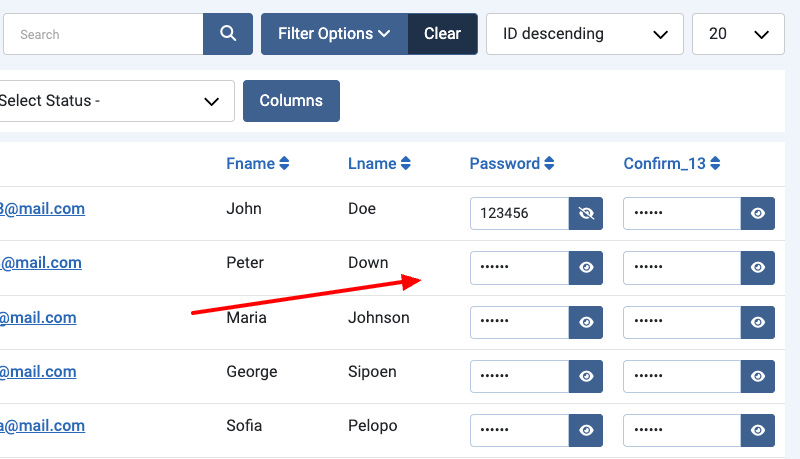Click the Clear filters button
The width and height of the screenshot is (800, 459).
click(x=442, y=34)
